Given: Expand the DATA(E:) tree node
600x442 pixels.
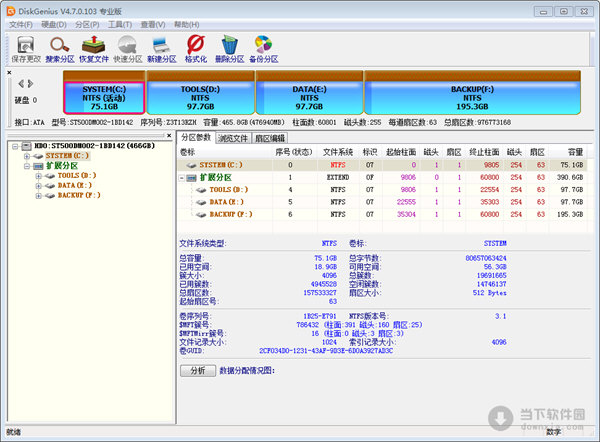Looking at the screenshot, I should point(38,186).
